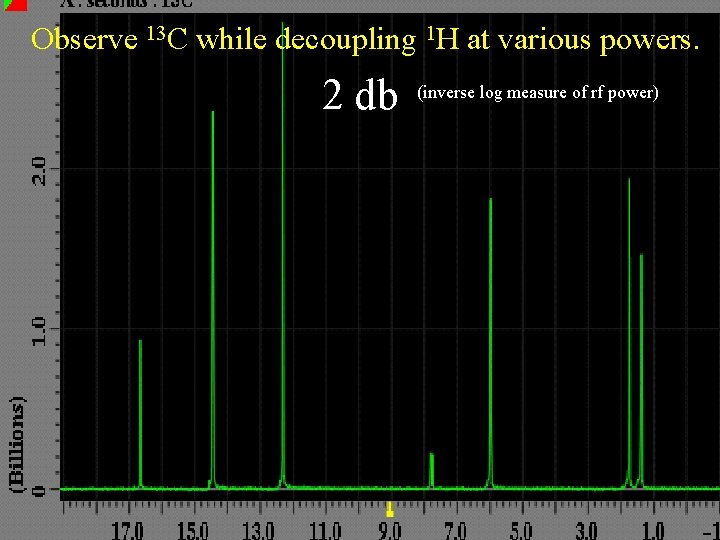720x540 pixels.
Task: Select the peak near 14.4
Action: [x=213, y=300]
